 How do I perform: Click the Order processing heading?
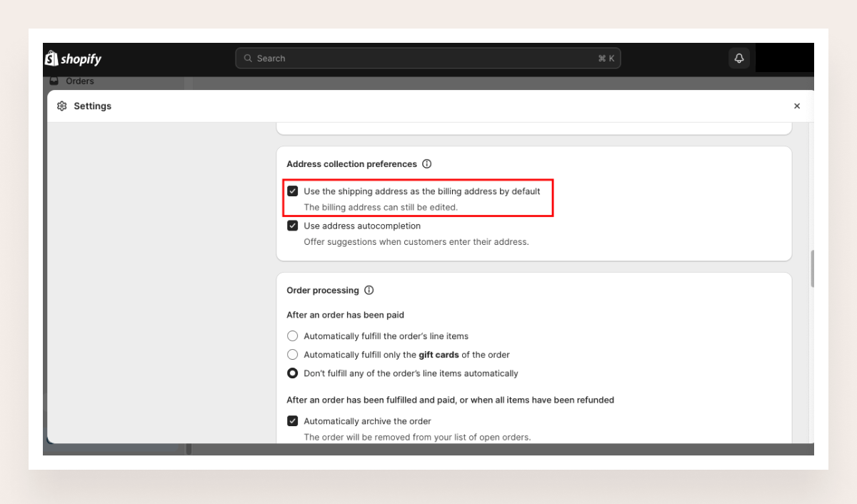(x=323, y=291)
